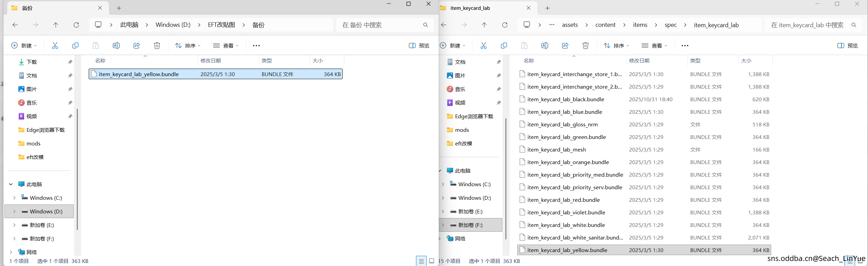The height and width of the screenshot is (266, 868).
Task: Click the Cut icon in 备份 window toolbar
Action: coord(55,46)
